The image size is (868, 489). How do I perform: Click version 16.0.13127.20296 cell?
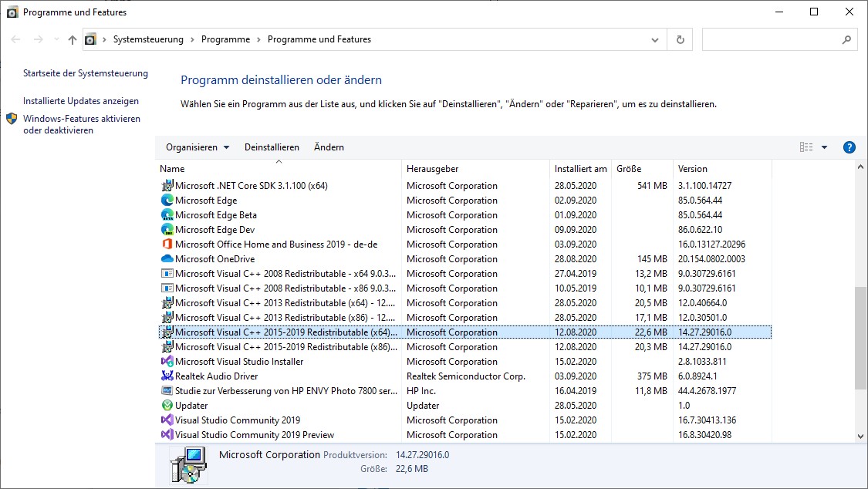coord(711,244)
